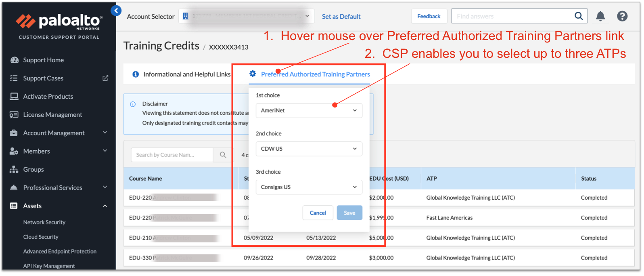Click the Training Credits breadcrumb title
The image size is (644, 276).
(x=161, y=46)
